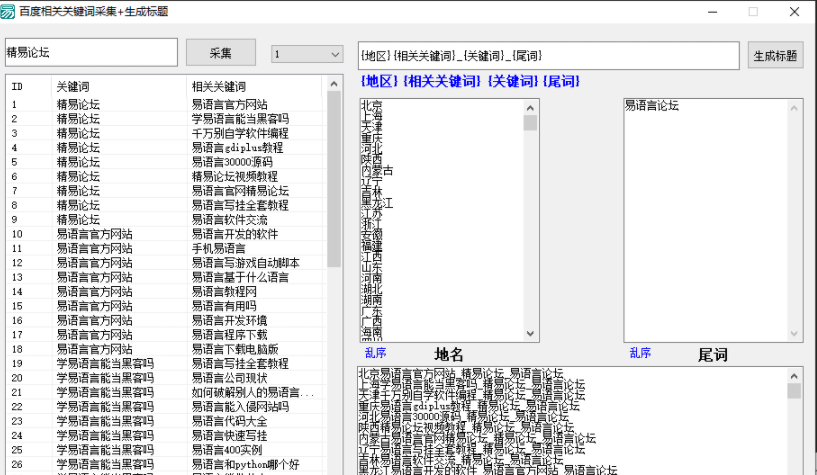
Task: Select row 17 易语言程序下载
Action: pyautogui.click(x=167, y=335)
